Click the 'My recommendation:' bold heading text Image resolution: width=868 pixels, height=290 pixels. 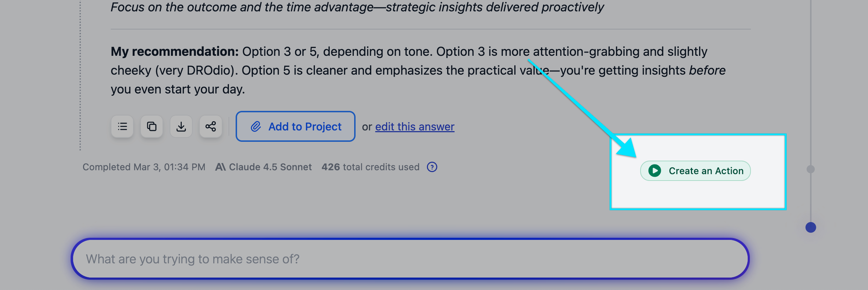click(175, 52)
